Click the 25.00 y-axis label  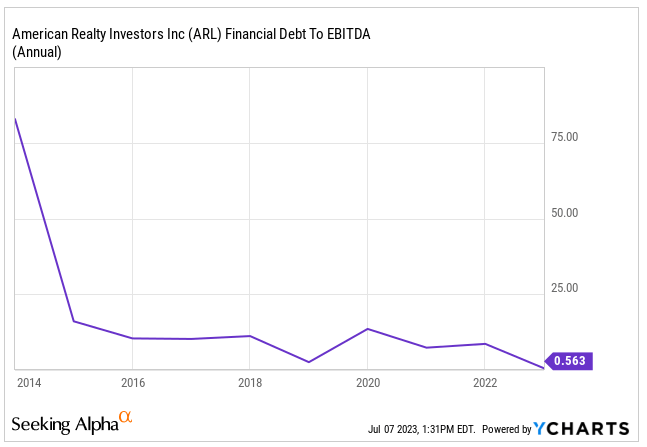[x=564, y=288]
